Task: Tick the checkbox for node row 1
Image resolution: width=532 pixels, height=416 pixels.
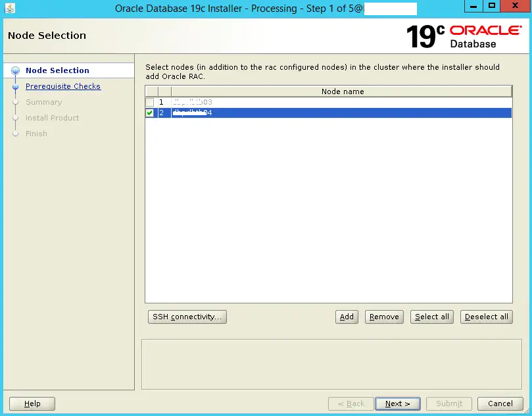Action: point(150,102)
